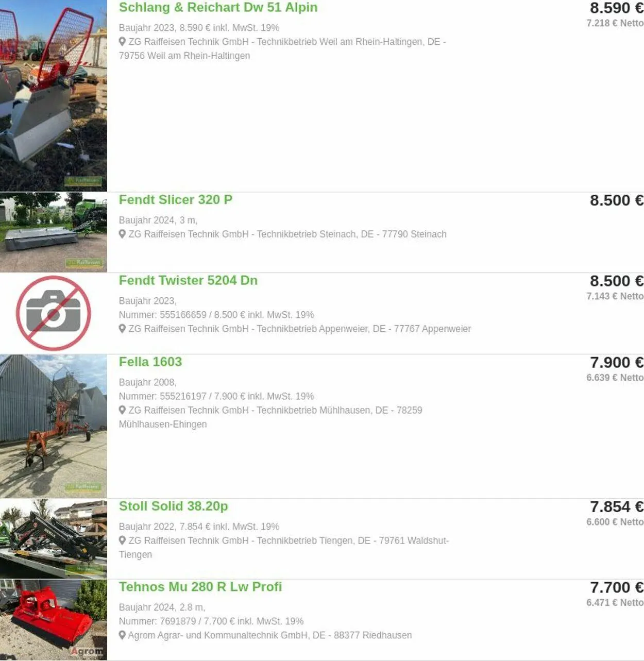The width and height of the screenshot is (644, 661).
Task: View the Fella 1603 rake photo
Action: (54, 426)
